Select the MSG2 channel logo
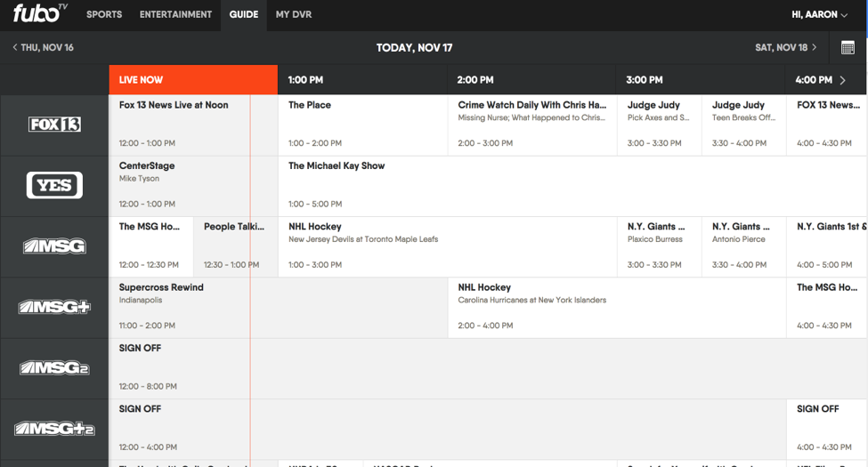The height and width of the screenshot is (467, 868). (54, 368)
